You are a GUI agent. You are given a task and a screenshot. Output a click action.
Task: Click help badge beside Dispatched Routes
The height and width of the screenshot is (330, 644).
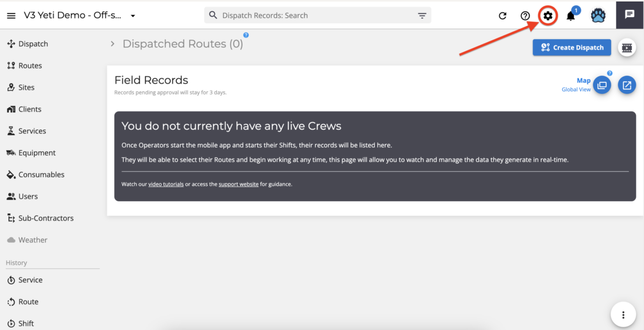pyautogui.click(x=246, y=35)
